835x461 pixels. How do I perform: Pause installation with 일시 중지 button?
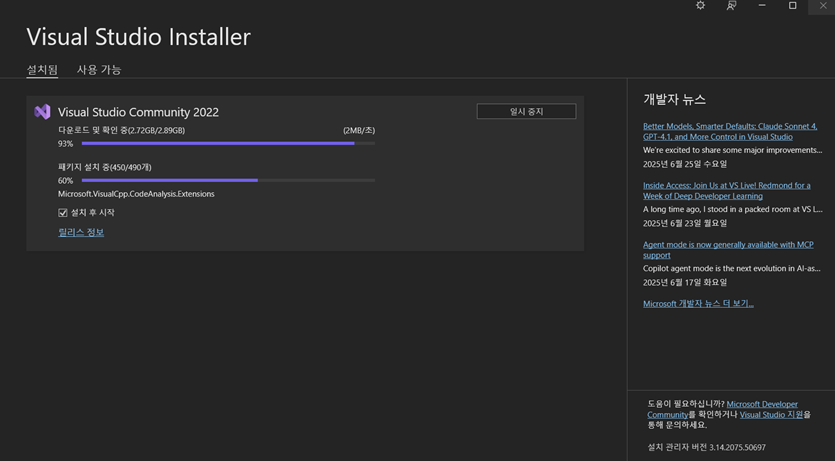pos(526,111)
